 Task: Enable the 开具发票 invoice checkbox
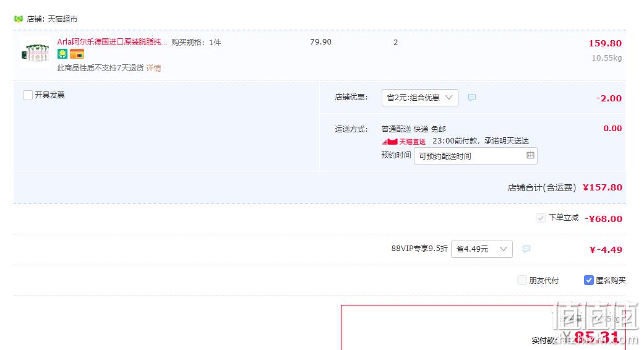pos(27,95)
